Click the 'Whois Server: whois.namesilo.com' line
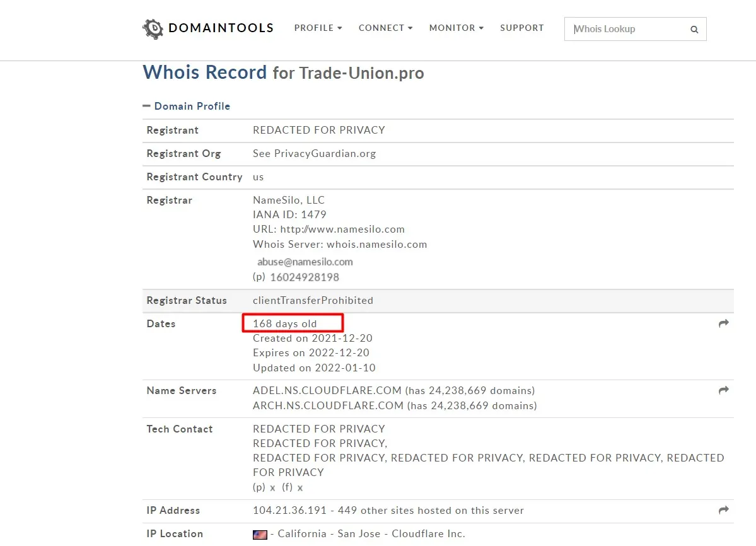Image resolution: width=756 pixels, height=546 pixels. click(x=340, y=245)
